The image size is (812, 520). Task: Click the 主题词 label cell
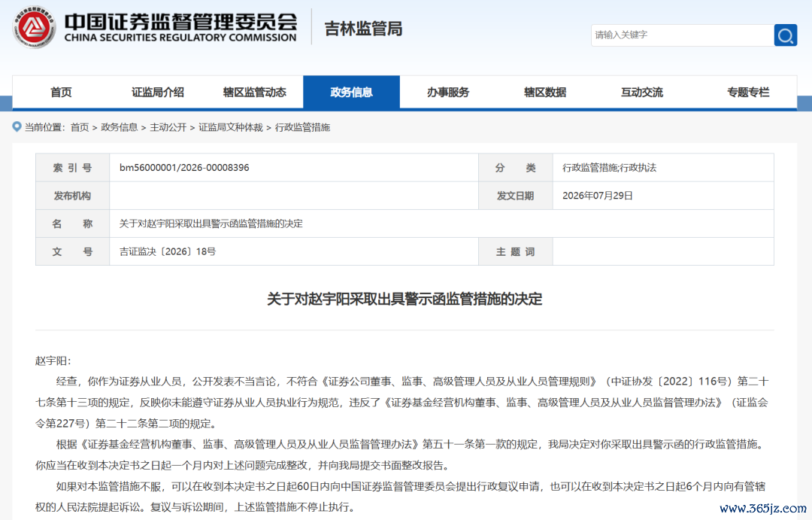coord(515,252)
